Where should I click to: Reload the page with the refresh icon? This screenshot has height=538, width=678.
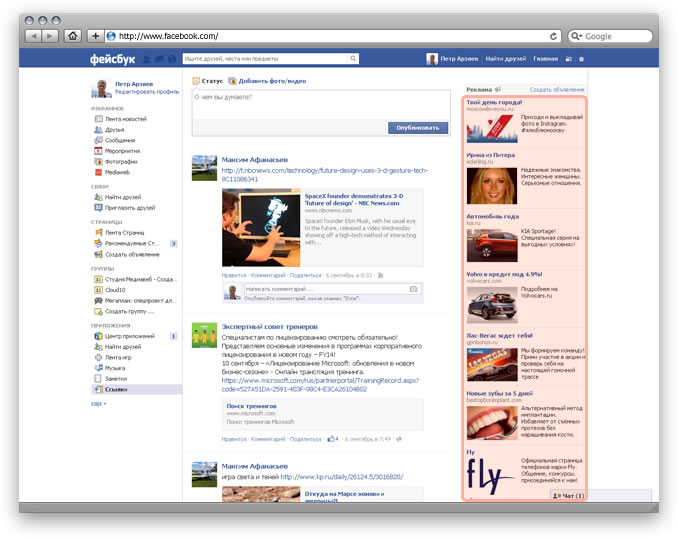click(553, 36)
